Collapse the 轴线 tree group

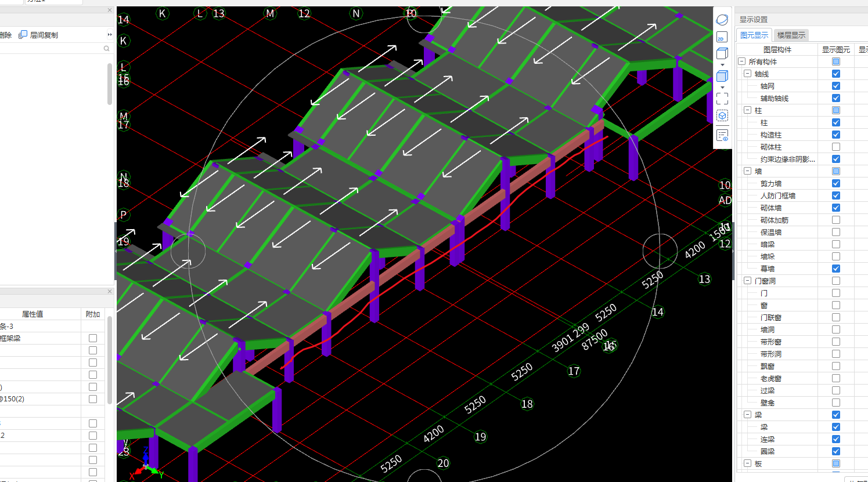pyautogui.click(x=748, y=74)
